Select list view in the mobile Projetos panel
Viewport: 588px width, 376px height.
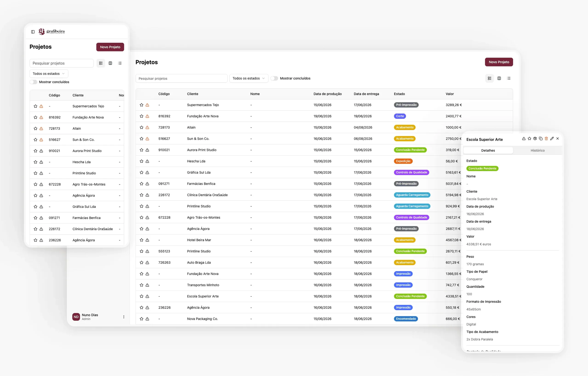pos(120,63)
